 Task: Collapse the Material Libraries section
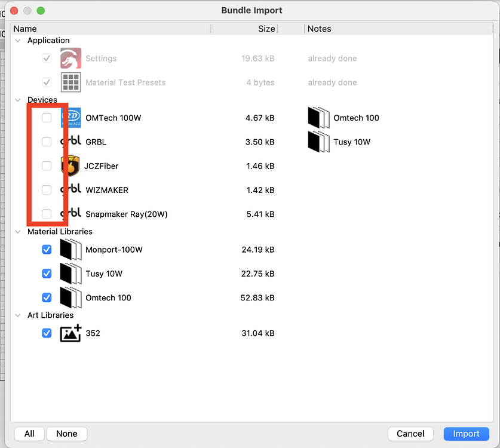pyautogui.click(x=18, y=232)
